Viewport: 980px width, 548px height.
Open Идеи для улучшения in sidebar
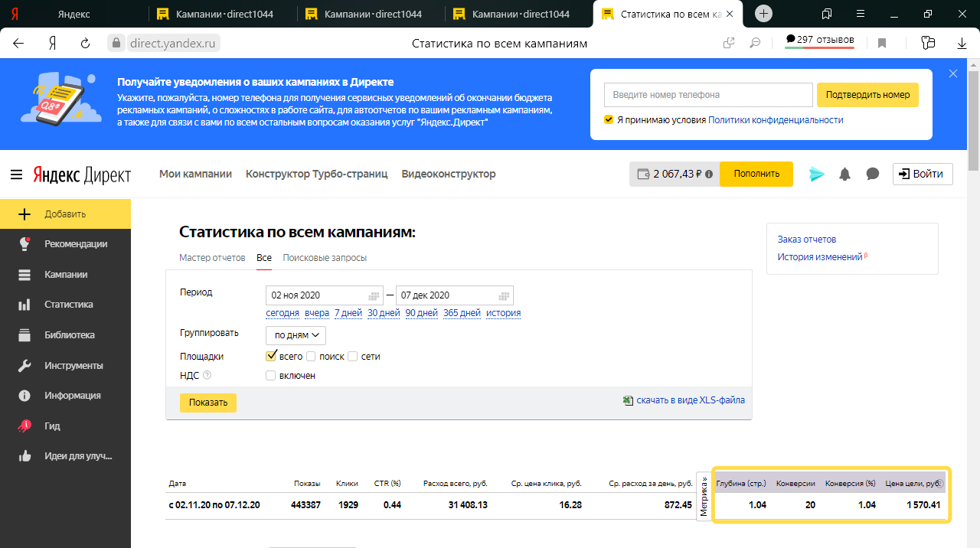[65, 456]
